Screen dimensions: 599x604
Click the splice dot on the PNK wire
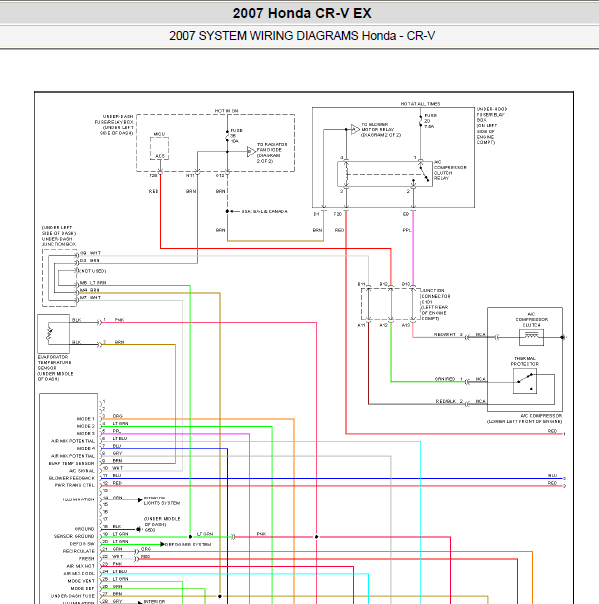click(x=316, y=537)
